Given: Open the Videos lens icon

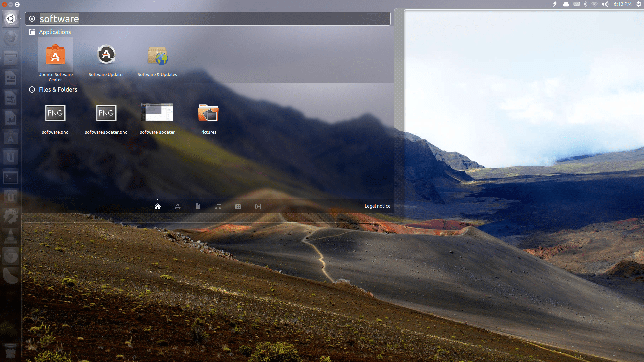Looking at the screenshot, I should tap(258, 206).
